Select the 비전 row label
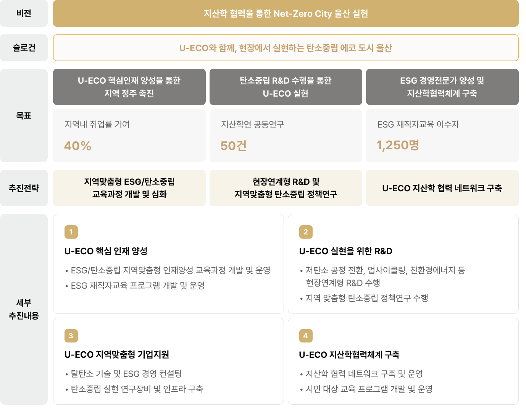 pos(24,13)
